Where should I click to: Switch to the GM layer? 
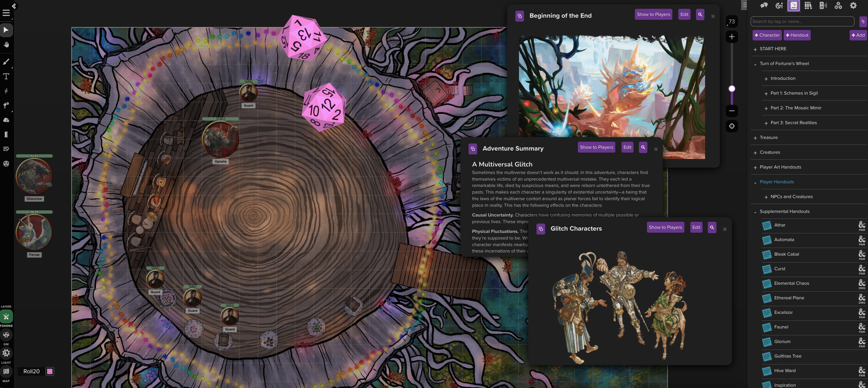pyautogui.click(x=6, y=335)
